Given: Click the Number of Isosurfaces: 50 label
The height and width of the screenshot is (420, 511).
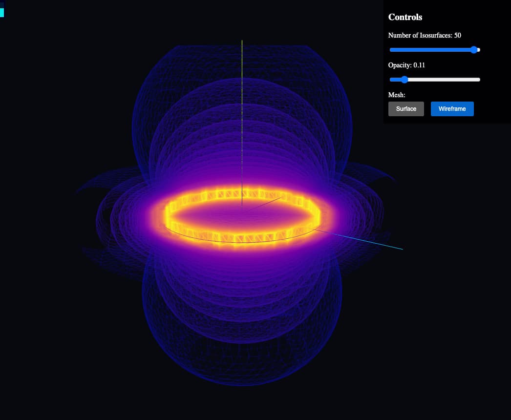Looking at the screenshot, I should (425, 35).
